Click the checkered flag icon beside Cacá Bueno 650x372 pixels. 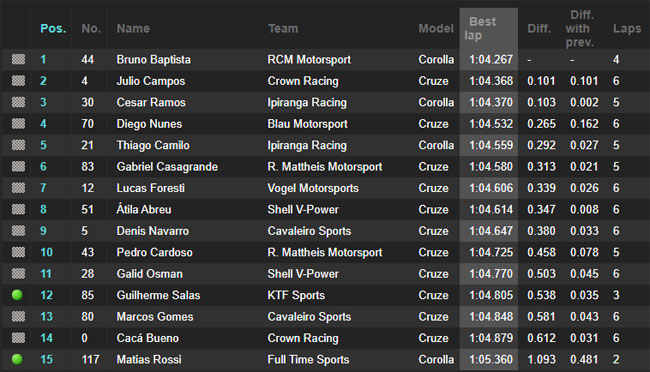(18, 338)
